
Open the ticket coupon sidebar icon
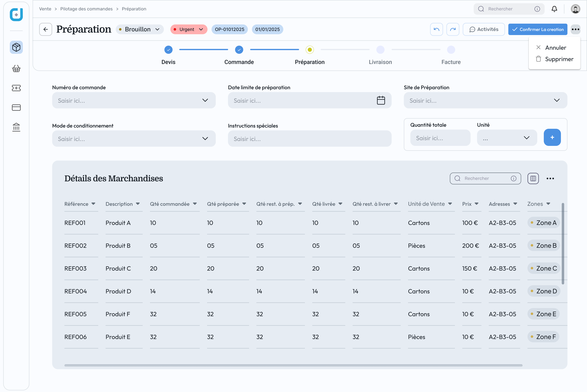click(16, 88)
